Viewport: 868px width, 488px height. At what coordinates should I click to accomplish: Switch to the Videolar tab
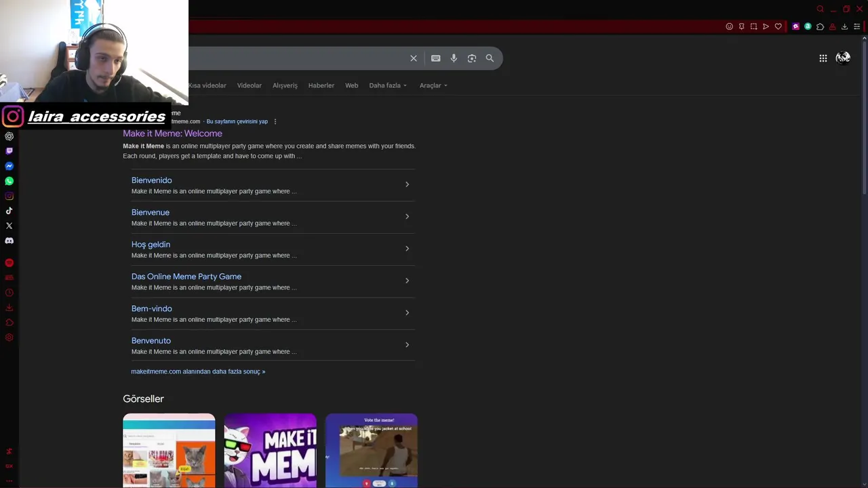(249, 85)
